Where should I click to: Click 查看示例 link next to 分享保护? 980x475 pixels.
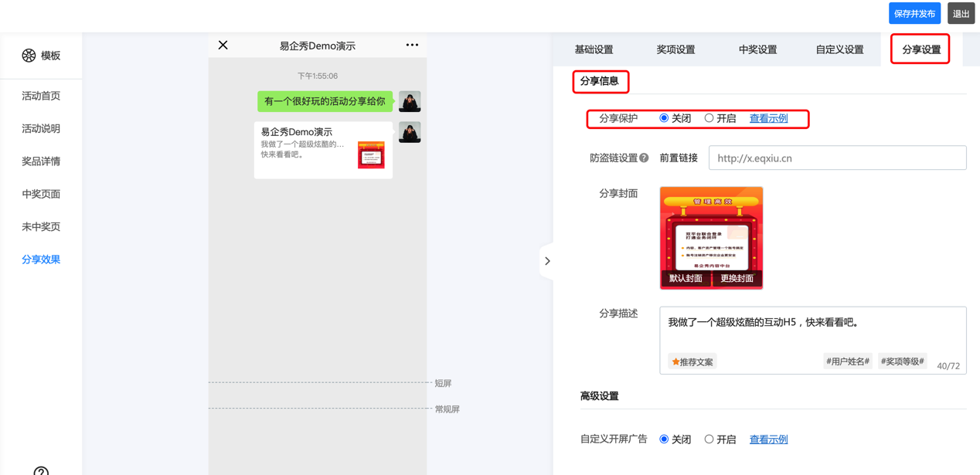tap(768, 118)
